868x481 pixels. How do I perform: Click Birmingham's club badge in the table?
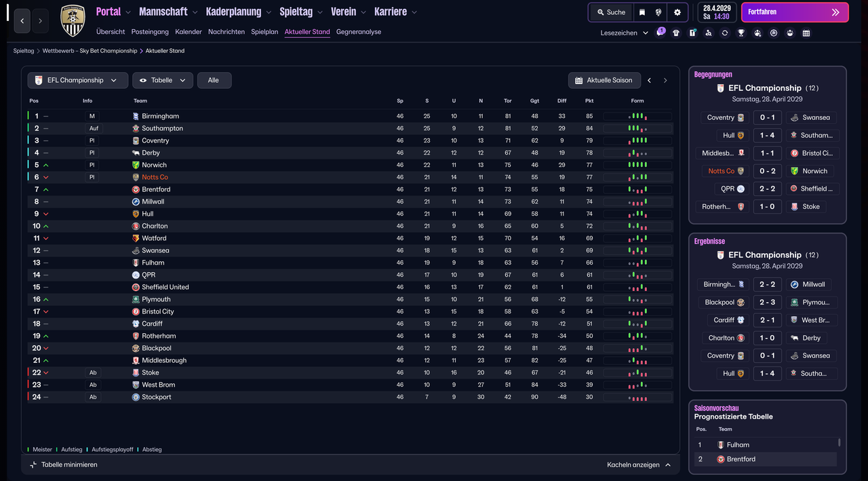coord(136,116)
